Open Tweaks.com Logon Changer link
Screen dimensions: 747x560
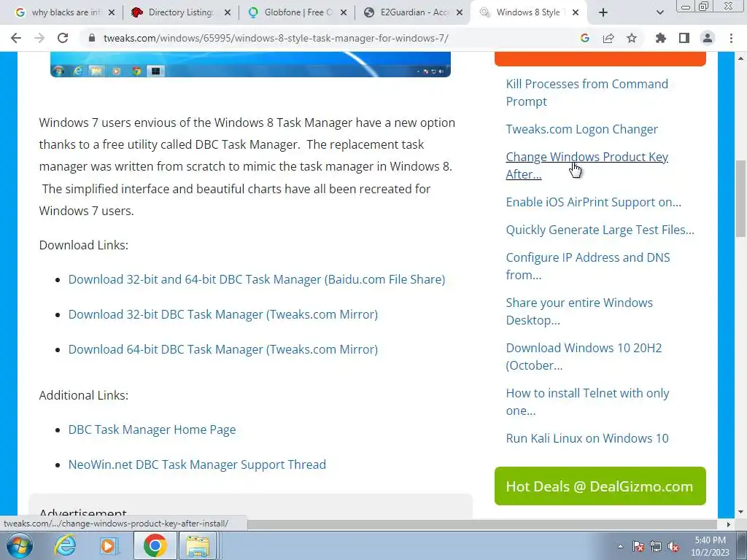[581, 129]
